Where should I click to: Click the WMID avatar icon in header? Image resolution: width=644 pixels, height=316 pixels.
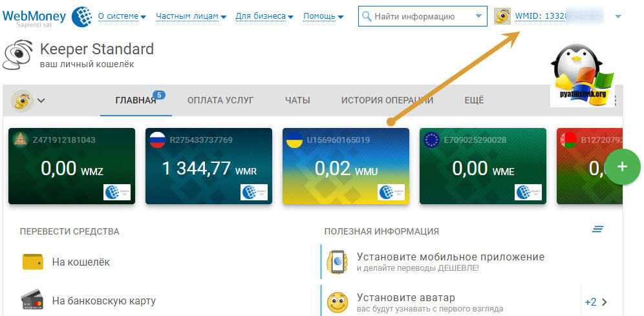pos(503,16)
